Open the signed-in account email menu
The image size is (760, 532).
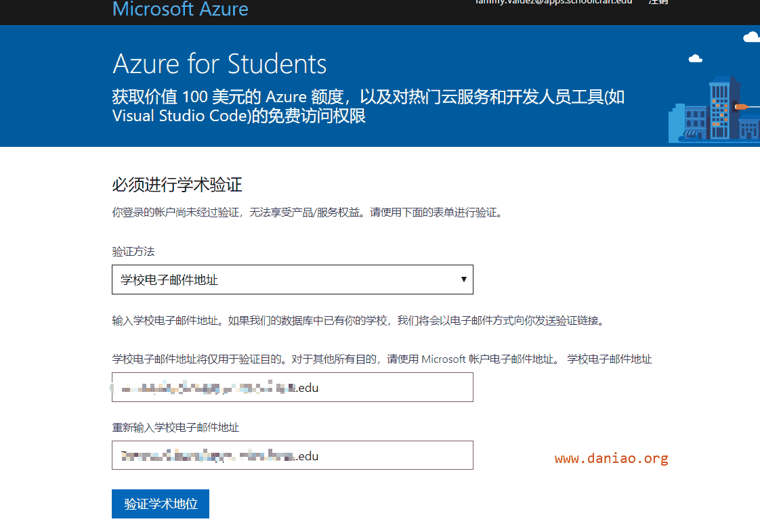(x=553, y=3)
